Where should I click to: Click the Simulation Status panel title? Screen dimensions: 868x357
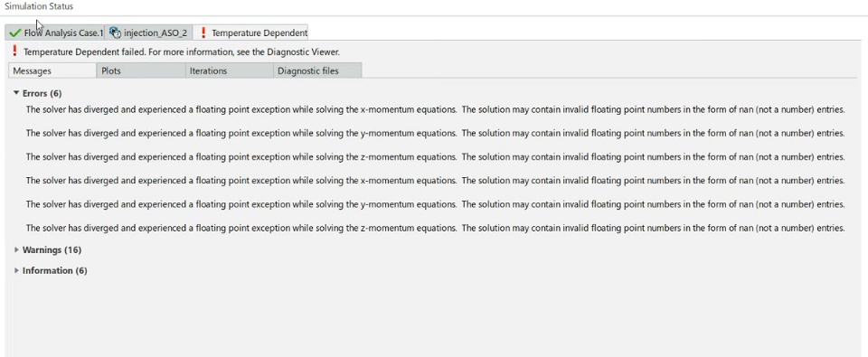pos(39,6)
